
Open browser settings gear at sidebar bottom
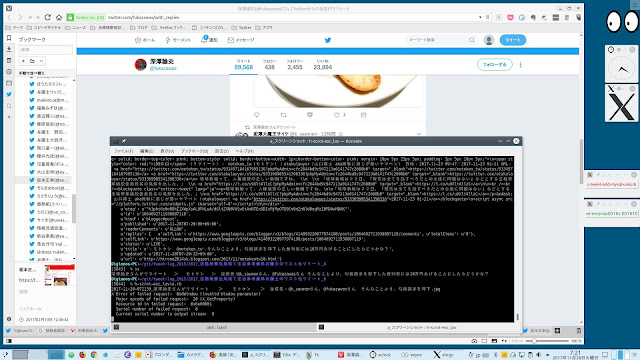pos(9,319)
